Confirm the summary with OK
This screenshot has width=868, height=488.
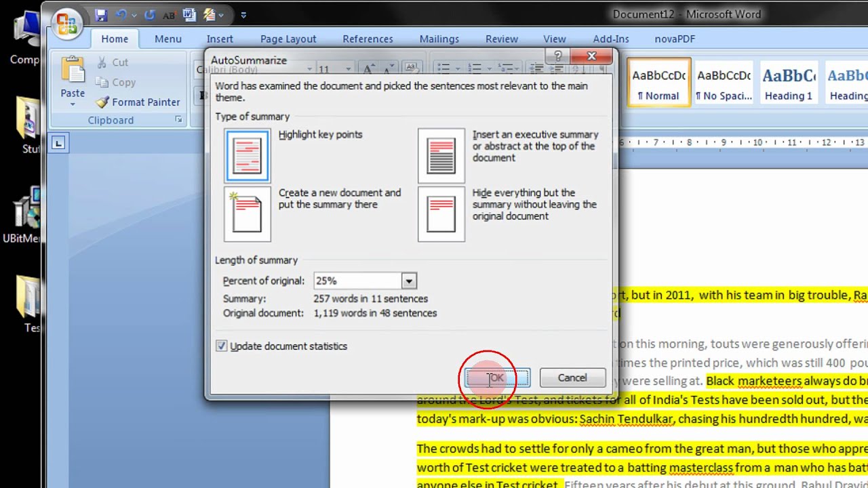(498, 378)
